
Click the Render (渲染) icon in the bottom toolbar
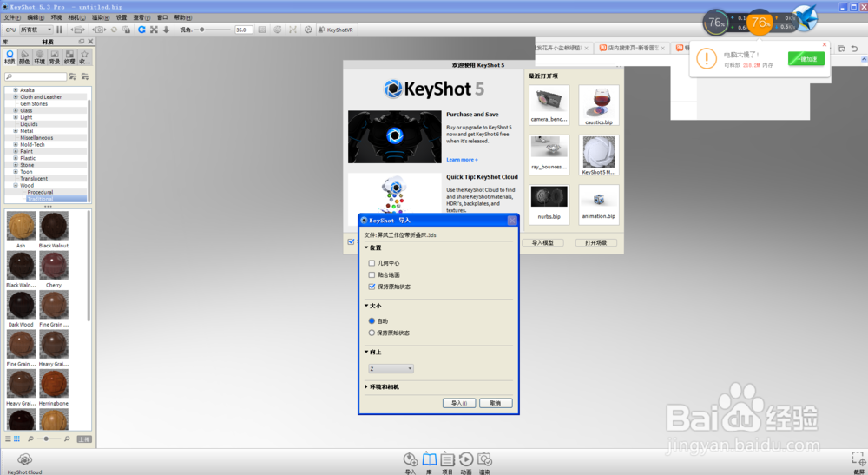tap(485, 459)
